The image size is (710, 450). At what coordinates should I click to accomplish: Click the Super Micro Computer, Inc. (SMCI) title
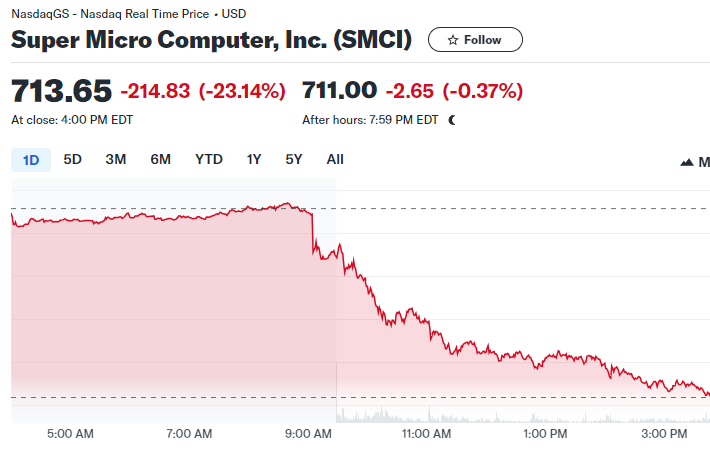coord(211,40)
